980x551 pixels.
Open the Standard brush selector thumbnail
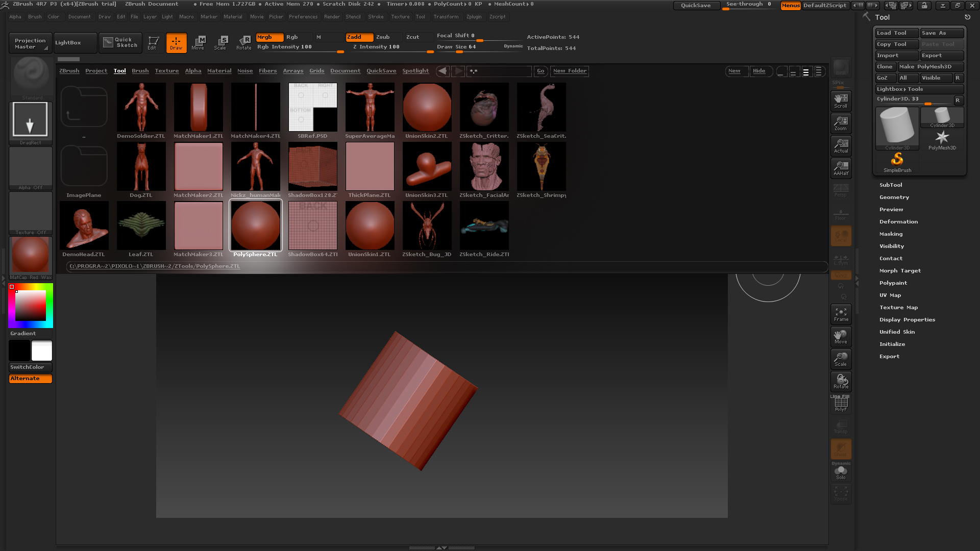31,78
